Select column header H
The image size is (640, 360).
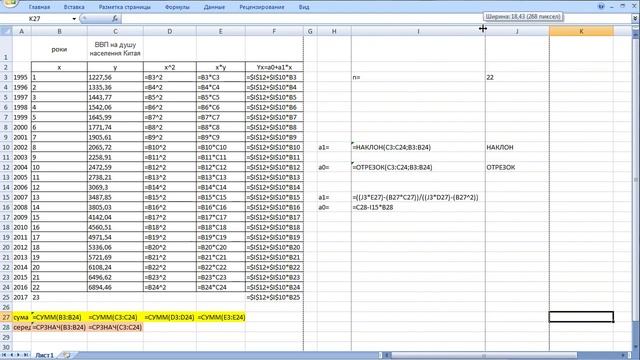coord(334,31)
